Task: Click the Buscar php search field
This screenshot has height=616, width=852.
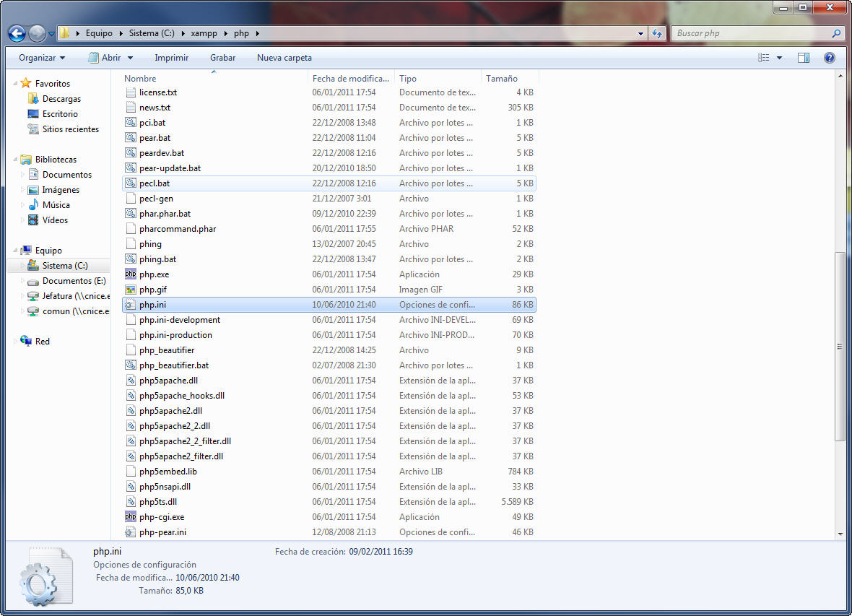Action: (x=751, y=33)
